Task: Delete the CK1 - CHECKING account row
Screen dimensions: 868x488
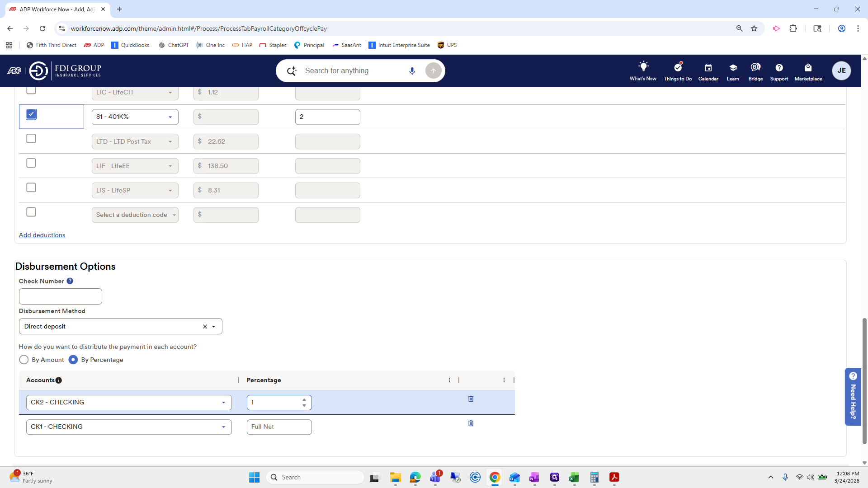Action: 471,423
